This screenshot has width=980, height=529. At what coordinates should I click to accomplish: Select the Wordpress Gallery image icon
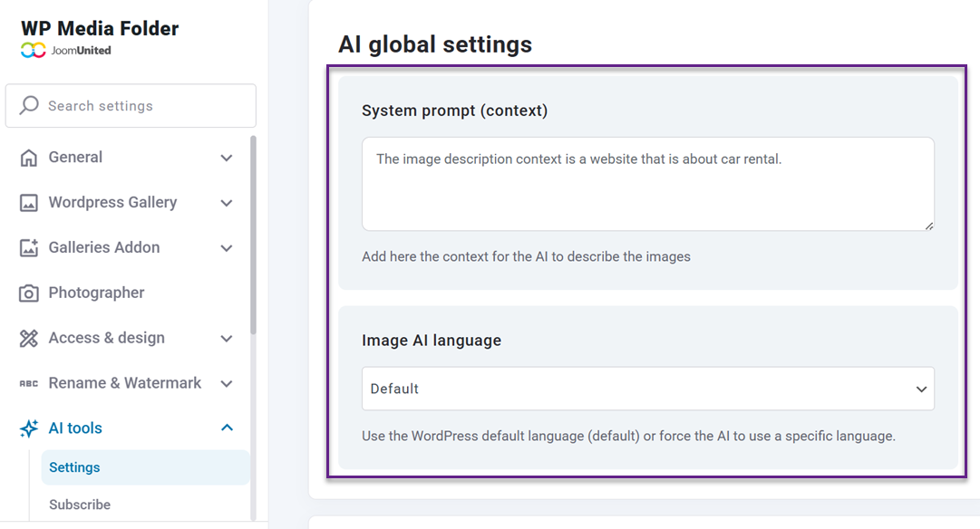pos(28,202)
